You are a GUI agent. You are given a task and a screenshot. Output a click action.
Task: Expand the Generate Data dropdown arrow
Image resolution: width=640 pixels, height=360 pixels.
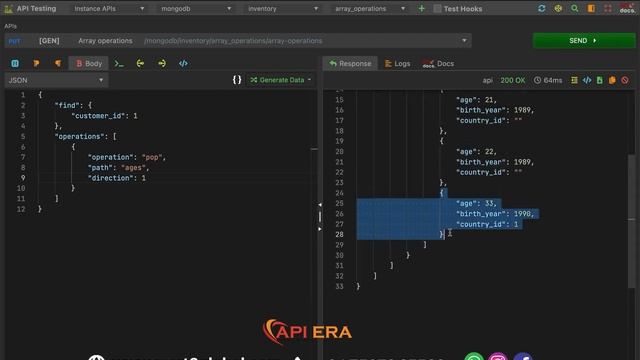(x=309, y=80)
